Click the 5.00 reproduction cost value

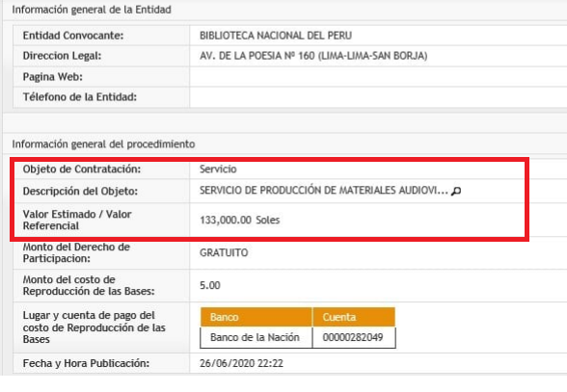click(x=210, y=285)
